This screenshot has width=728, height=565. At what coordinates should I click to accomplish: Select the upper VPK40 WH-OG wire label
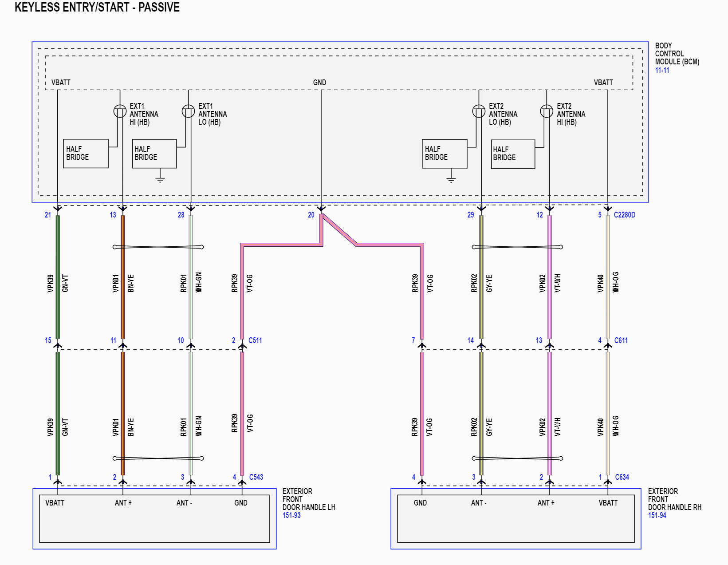coord(608,283)
